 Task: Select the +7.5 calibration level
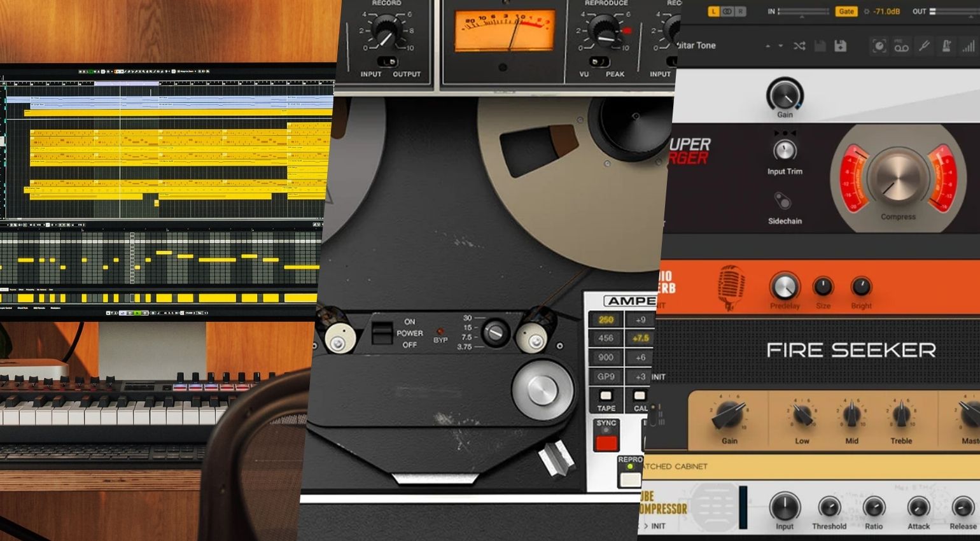(640, 339)
